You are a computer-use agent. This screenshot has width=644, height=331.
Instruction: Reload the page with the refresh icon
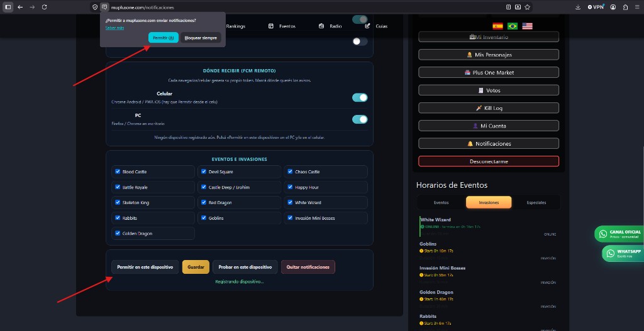[45, 7]
